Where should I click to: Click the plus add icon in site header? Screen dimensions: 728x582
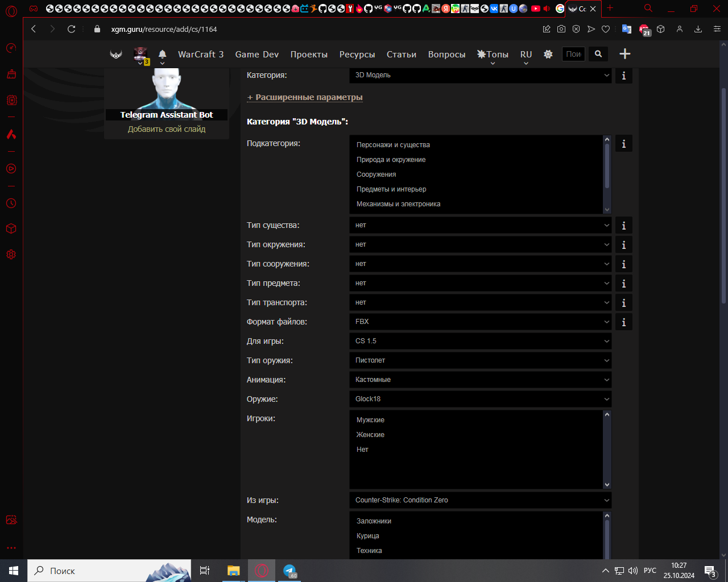624,54
